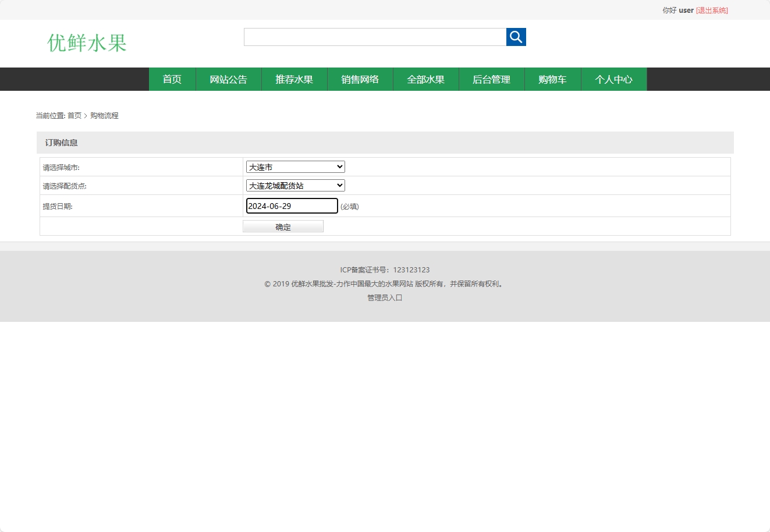Viewport: 770px width, 532px height.
Task: Click the 首页 breadcrumb link
Action: click(74, 116)
